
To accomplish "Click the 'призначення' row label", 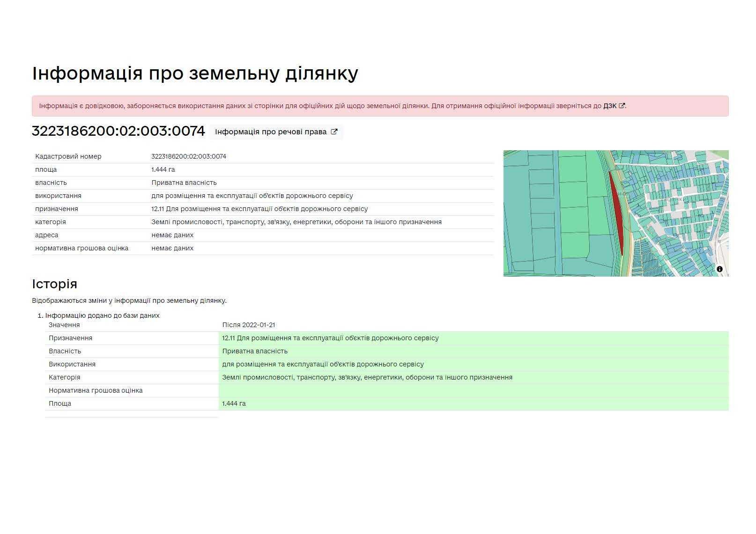I will (57, 209).
